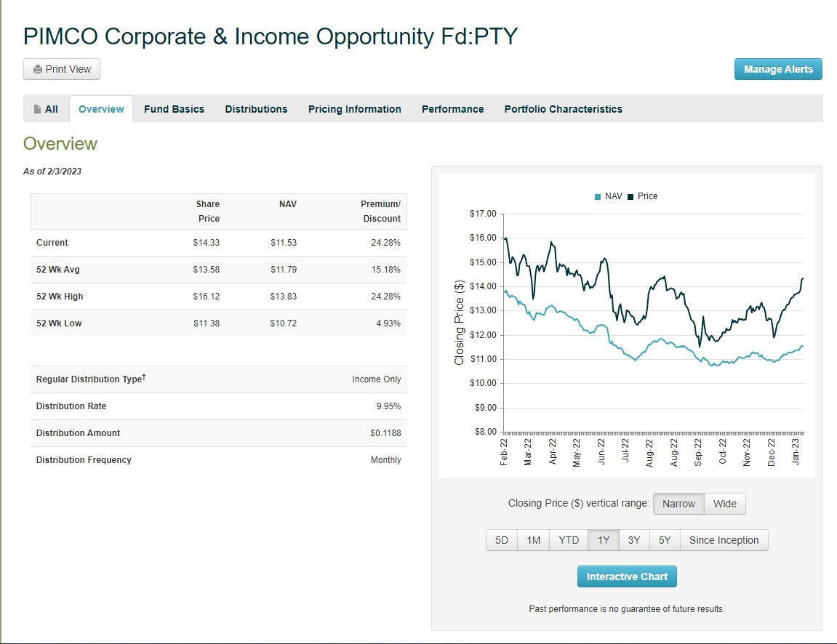Click the As of 2/3/2023 date
Viewport: 837px width, 644px height.
(52, 172)
